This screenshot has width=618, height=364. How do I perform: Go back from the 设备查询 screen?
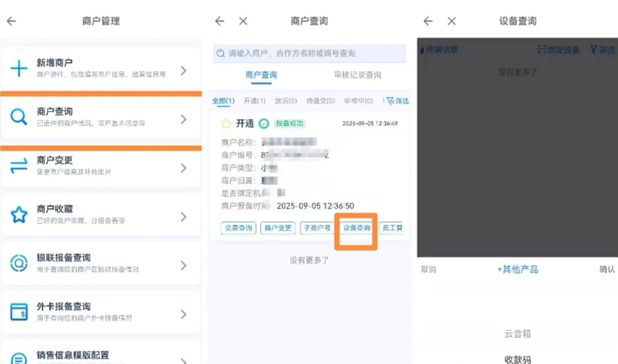(428, 21)
